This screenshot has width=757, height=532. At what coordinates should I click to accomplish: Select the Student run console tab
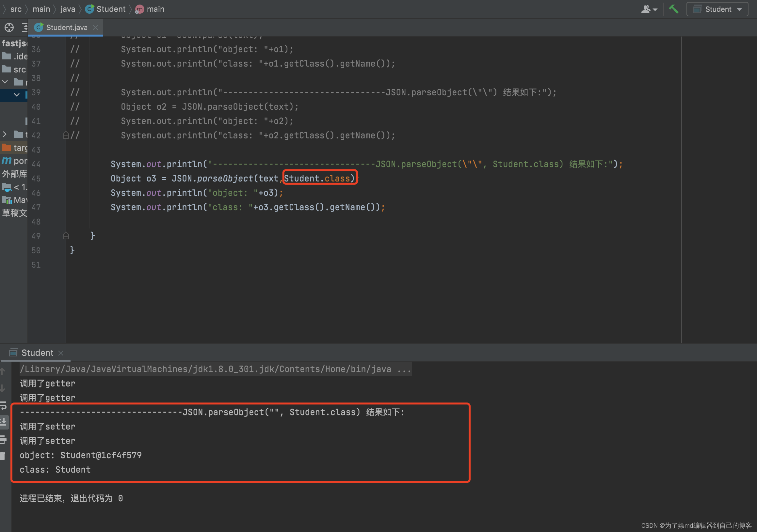(x=37, y=353)
